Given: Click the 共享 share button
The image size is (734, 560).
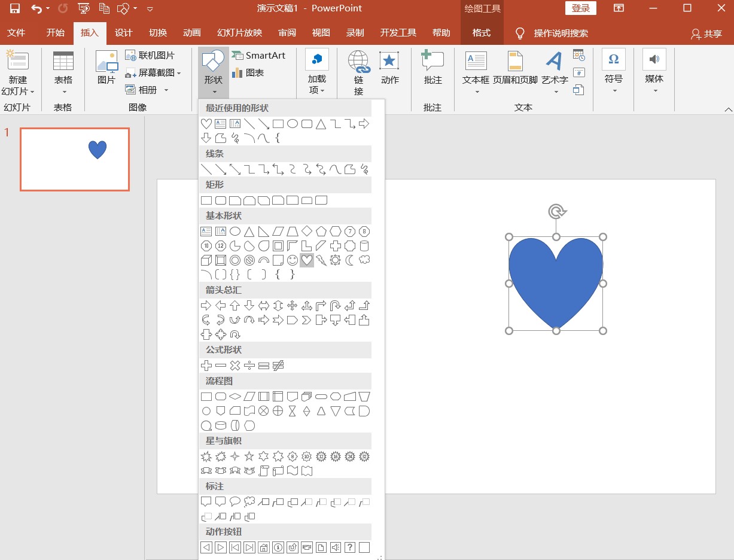Looking at the screenshot, I should tap(706, 34).
